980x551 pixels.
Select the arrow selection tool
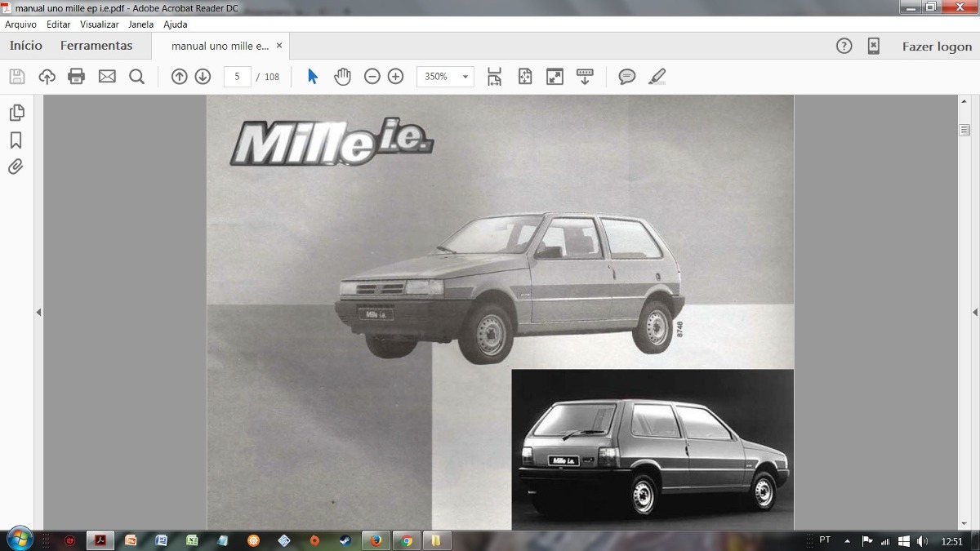tap(312, 77)
